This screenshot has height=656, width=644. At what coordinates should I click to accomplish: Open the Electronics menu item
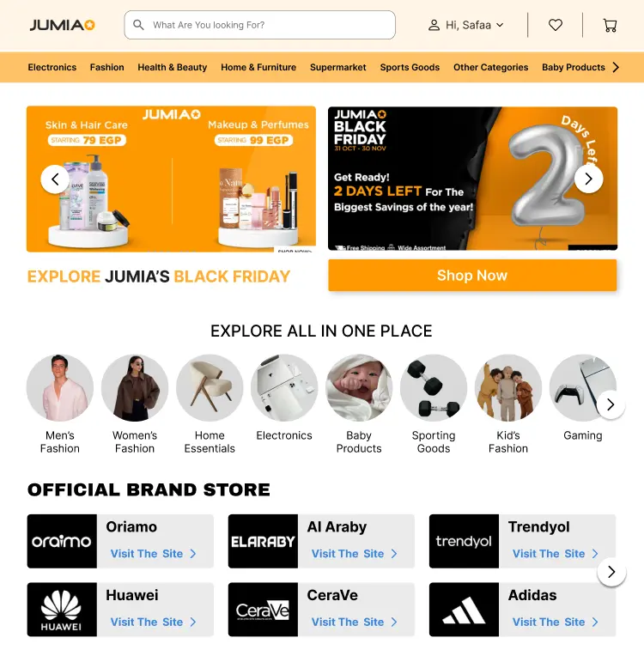(x=52, y=67)
